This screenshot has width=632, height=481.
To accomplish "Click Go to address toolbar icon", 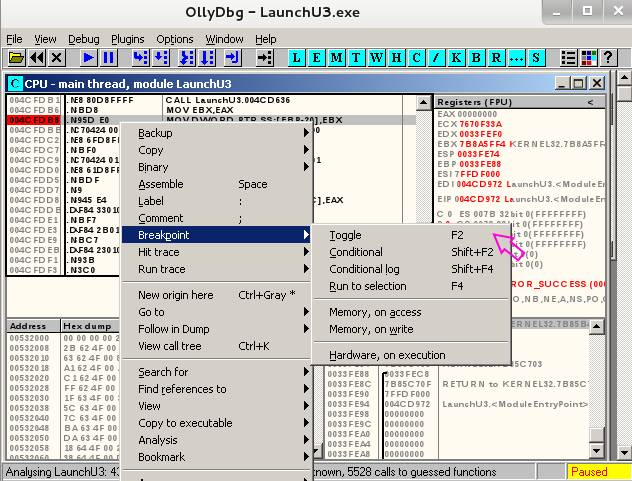I will click(x=264, y=58).
